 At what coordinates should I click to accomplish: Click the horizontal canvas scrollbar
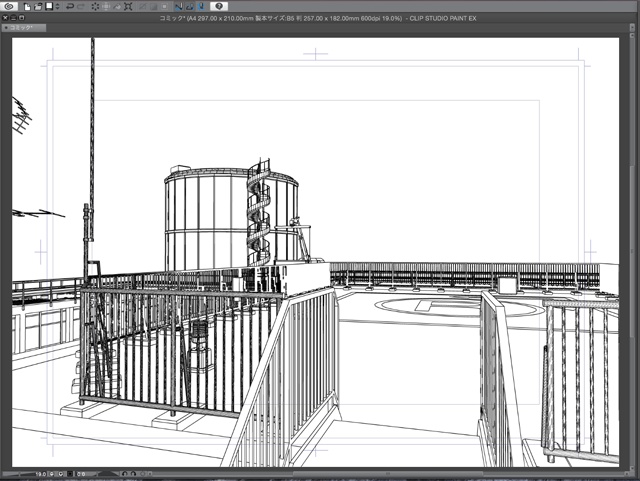click(388, 474)
